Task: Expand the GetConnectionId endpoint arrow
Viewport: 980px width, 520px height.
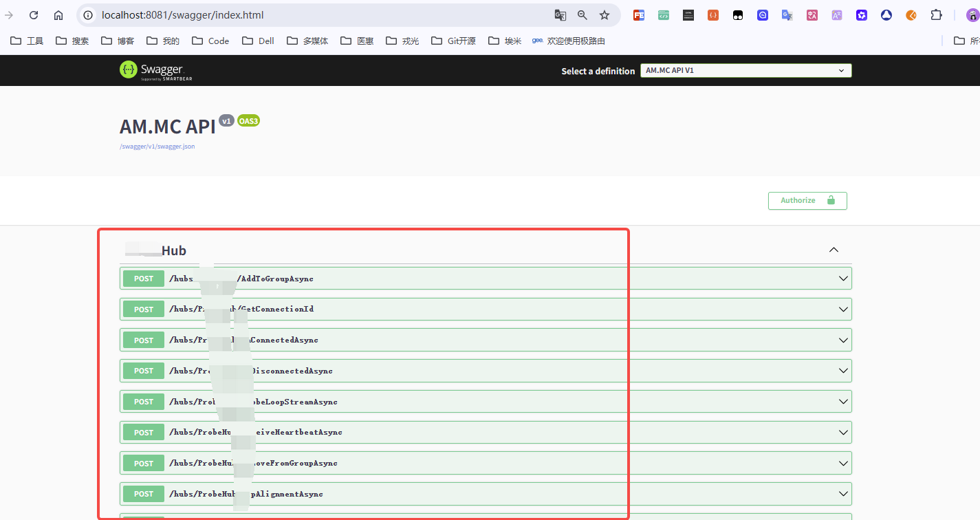Action: [843, 310]
